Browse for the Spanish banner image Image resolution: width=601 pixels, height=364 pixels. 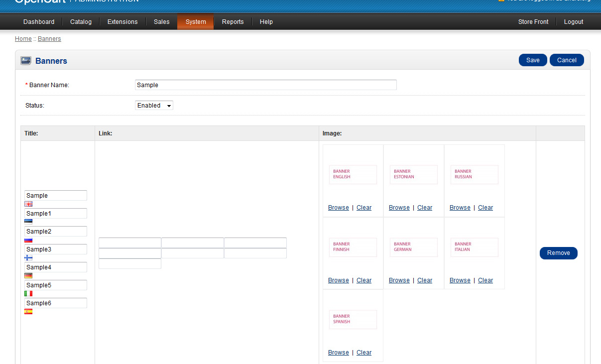coord(339,353)
